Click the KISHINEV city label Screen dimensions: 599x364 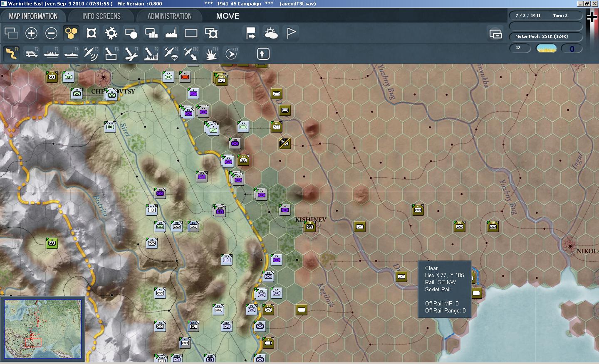point(311,219)
